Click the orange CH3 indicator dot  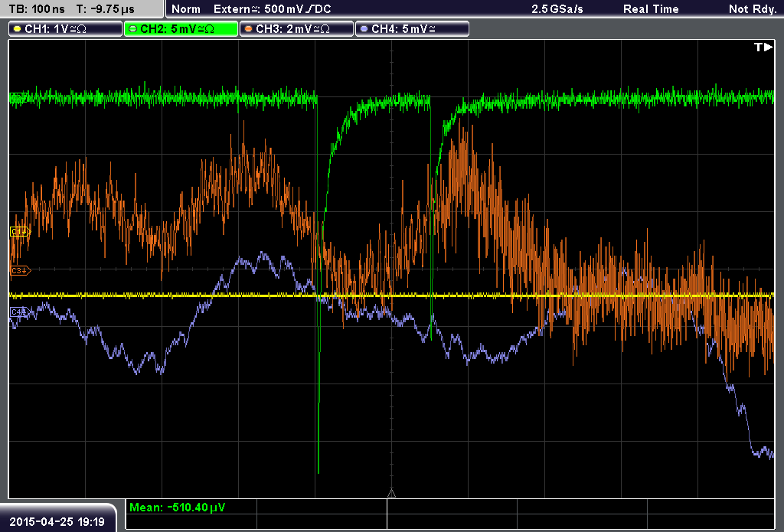point(248,29)
